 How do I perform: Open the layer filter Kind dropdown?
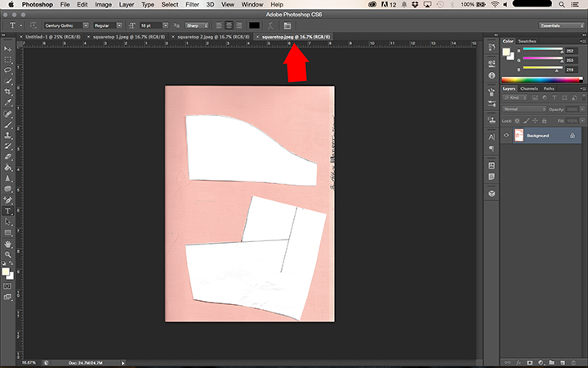(x=514, y=97)
